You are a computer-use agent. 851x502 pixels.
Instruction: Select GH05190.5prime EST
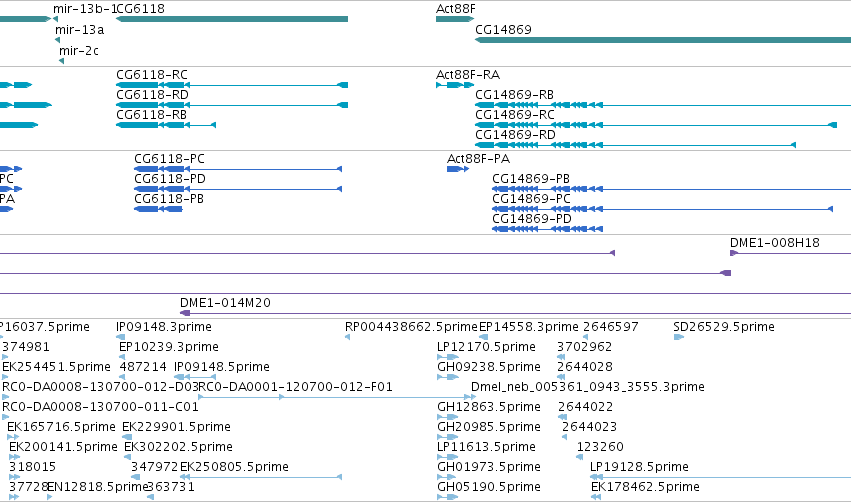click(448, 497)
